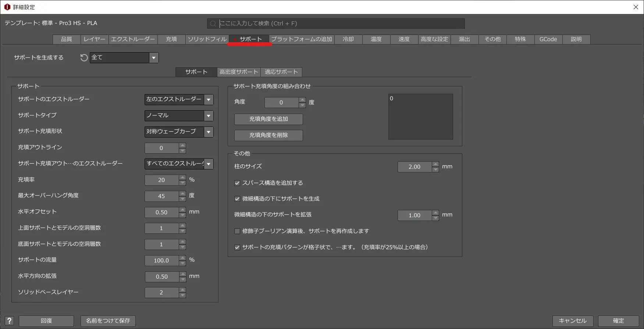The width and height of the screenshot is (644, 329).
Task: Toggle 微細構造の下にサポートを生成 checkbox
Action: 237,199
